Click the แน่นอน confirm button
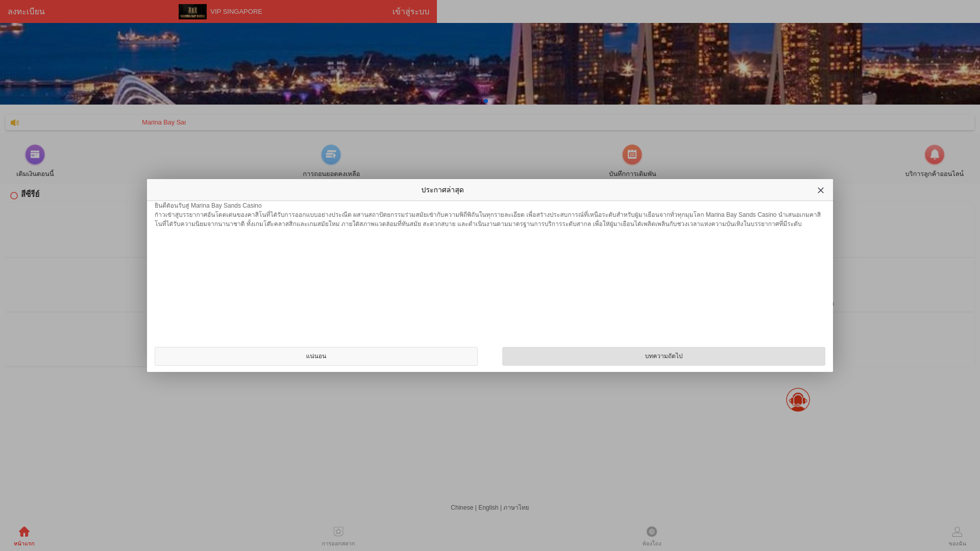 pos(316,356)
